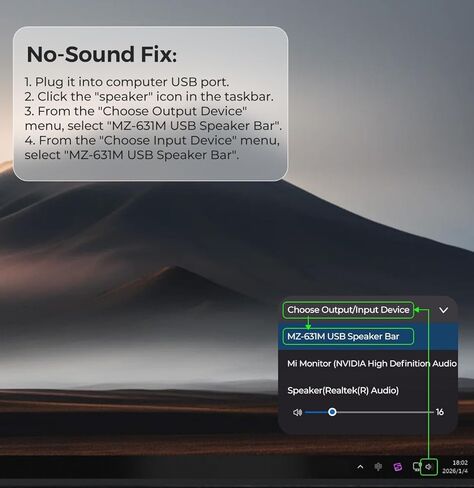Click the speaker icon in the taskbar
The height and width of the screenshot is (488, 474).
tap(429, 467)
